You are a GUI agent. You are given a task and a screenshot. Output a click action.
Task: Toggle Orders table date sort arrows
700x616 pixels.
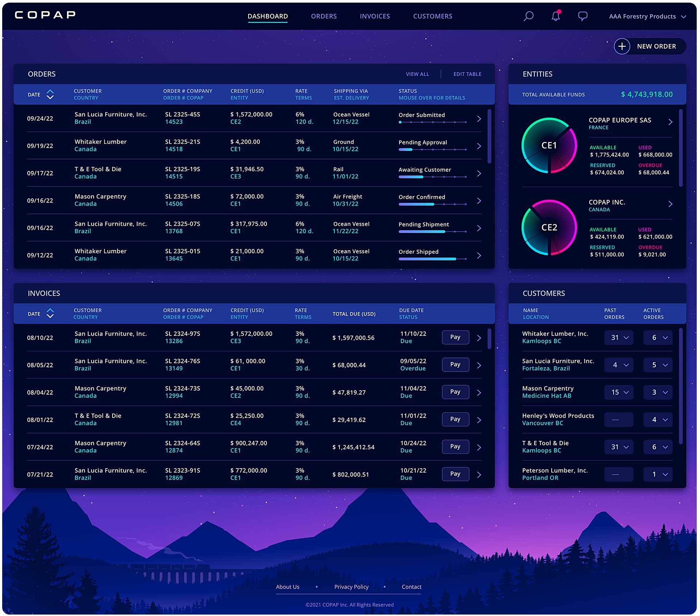[x=50, y=94]
